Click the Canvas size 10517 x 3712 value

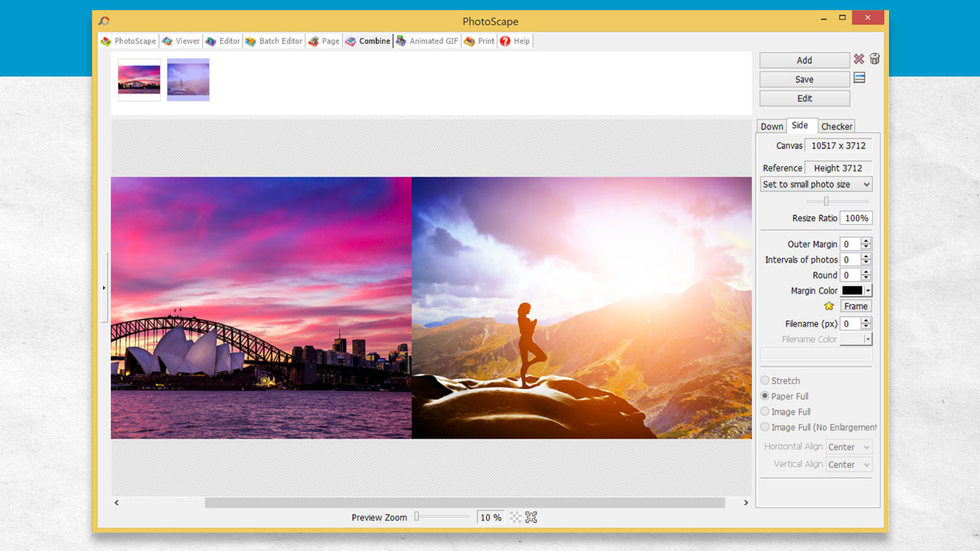(x=838, y=145)
